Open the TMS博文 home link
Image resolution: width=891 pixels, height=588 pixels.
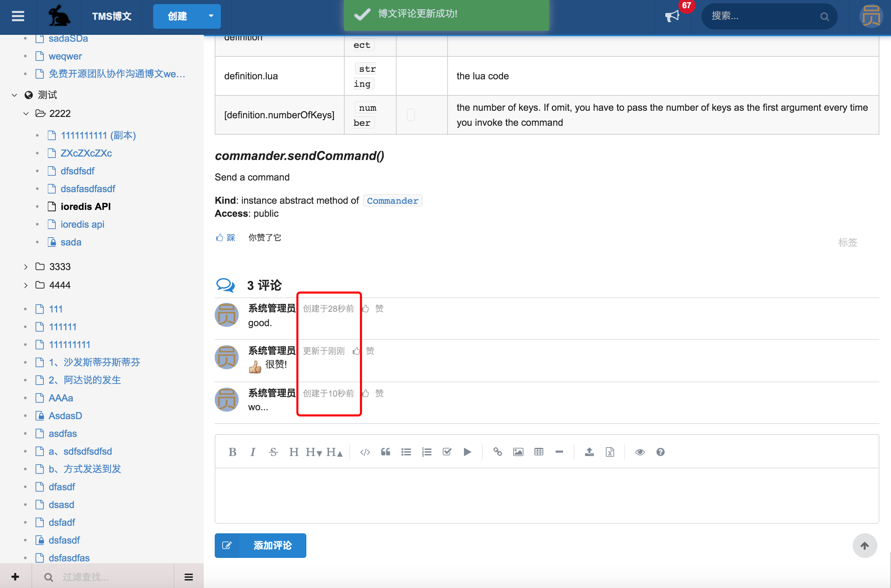click(x=112, y=16)
